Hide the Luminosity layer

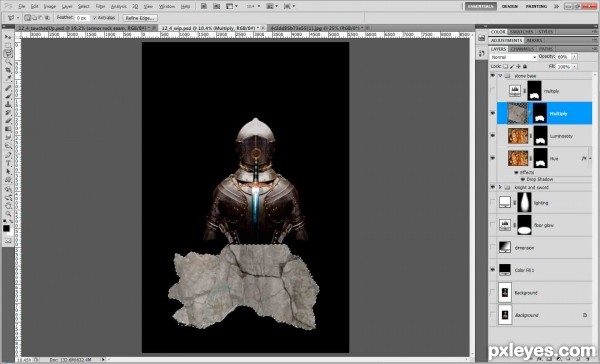pyautogui.click(x=492, y=136)
